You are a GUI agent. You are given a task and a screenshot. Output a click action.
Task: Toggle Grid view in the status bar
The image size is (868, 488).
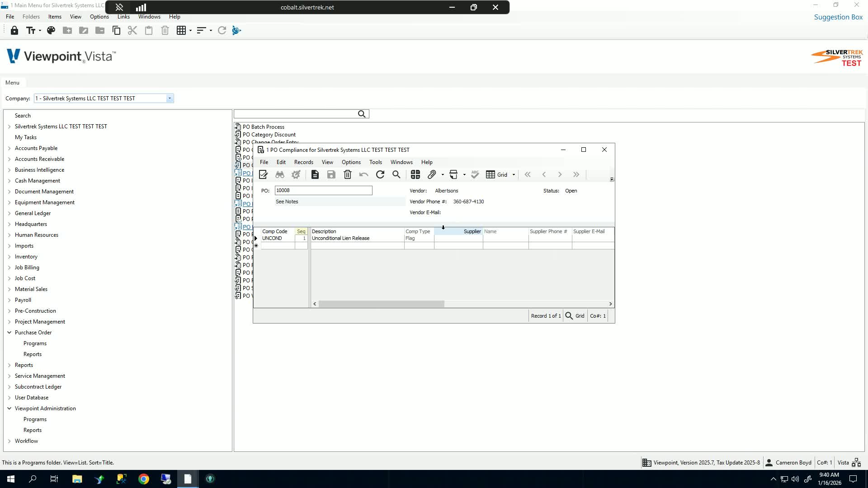(x=580, y=316)
